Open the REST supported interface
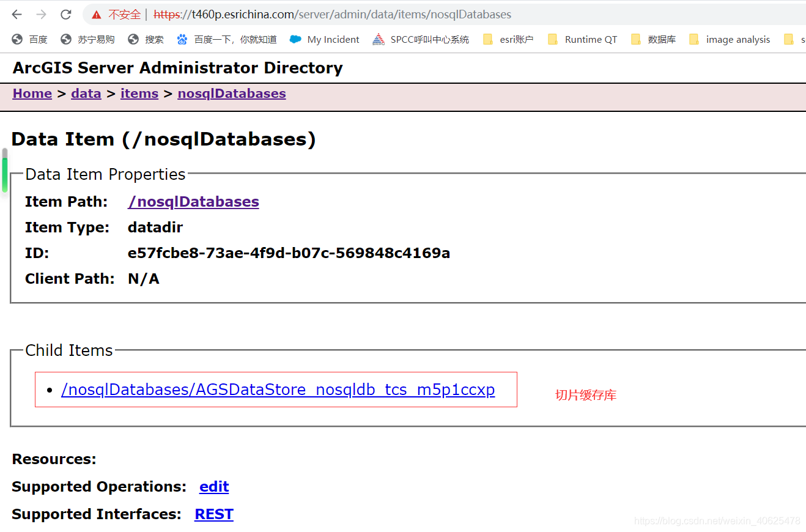The width and height of the screenshot is (806, 532). tap(213, 514)
